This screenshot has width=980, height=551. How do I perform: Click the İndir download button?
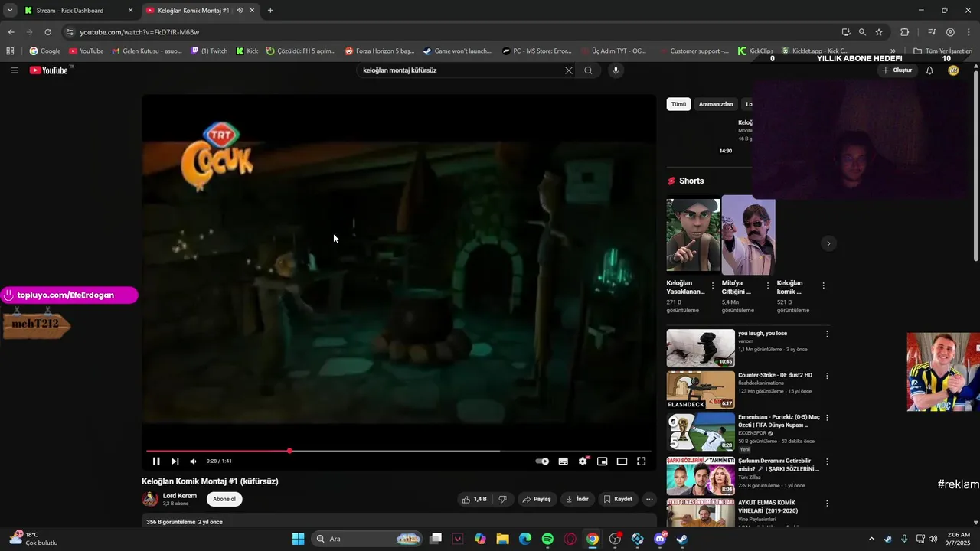tap(577, 499)
